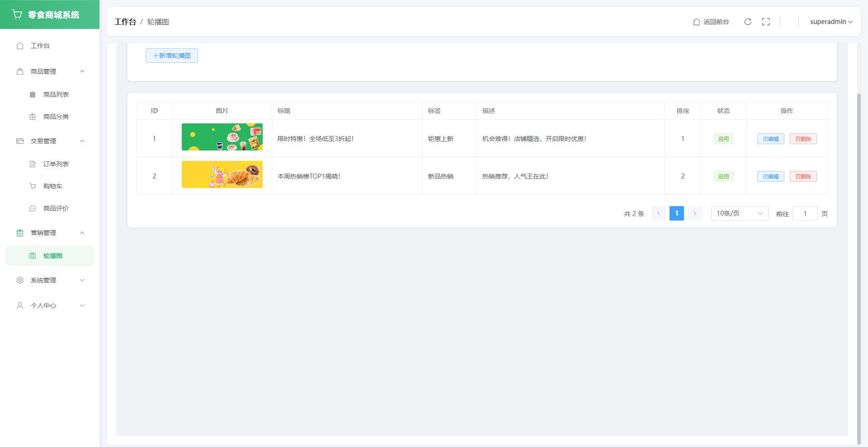The image size is (868, 447).
Task: Delete the second carousel row
Action: pyautogui.click(x=803, y=176)
